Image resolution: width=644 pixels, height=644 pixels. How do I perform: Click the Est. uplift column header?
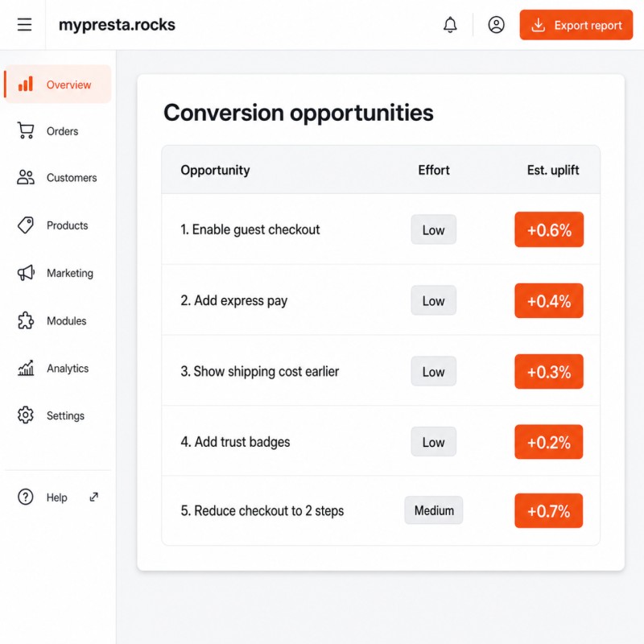pyautogui.click(x=553, y=170)
